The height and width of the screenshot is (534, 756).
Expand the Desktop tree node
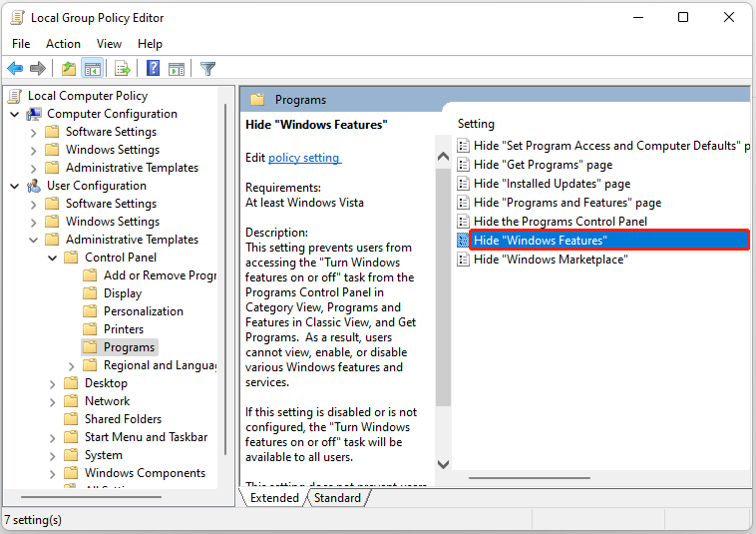[x=52, y=383]
